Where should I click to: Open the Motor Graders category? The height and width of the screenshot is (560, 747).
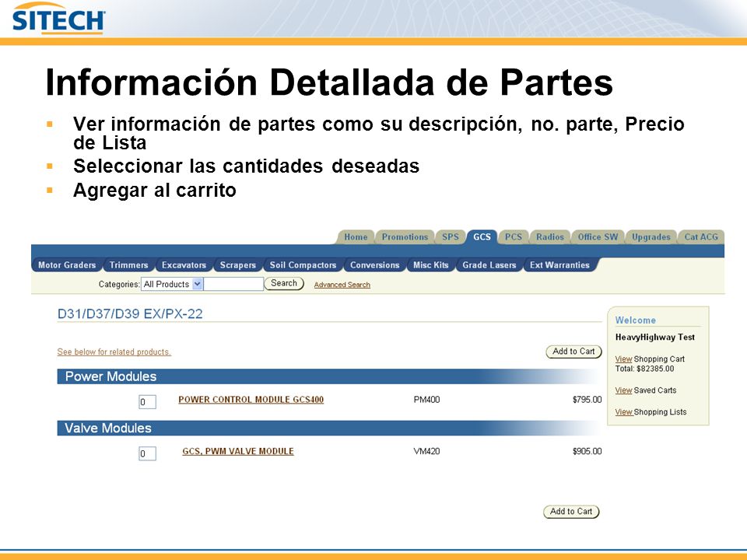tap(67, 265)
